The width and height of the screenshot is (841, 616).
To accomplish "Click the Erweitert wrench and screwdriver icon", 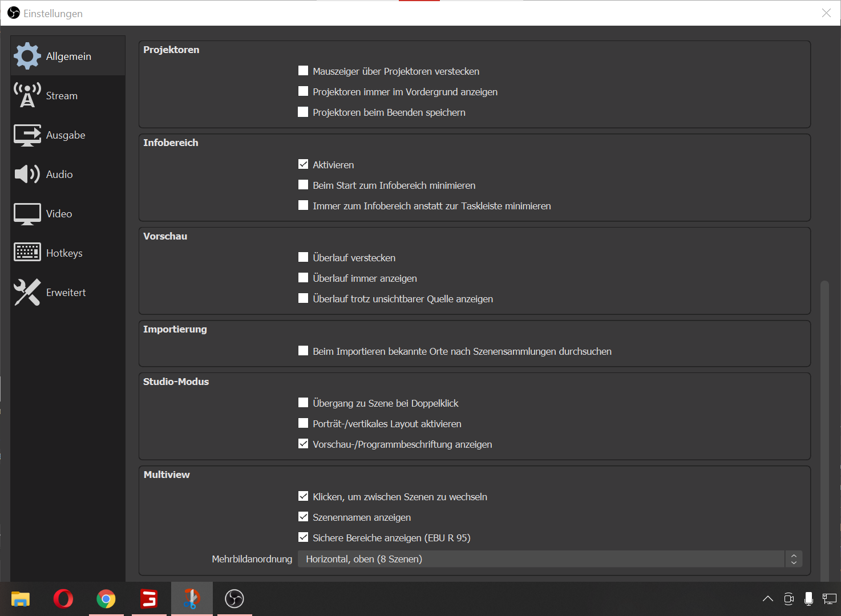I will click(x=27, y=292).
